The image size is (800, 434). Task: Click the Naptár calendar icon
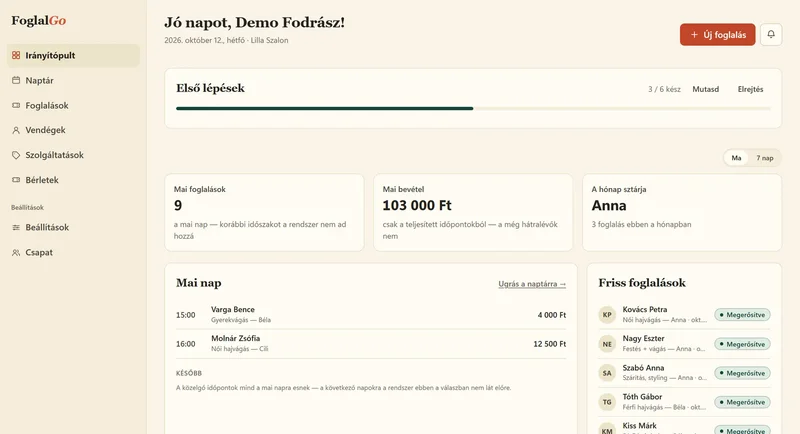[16, 80]
